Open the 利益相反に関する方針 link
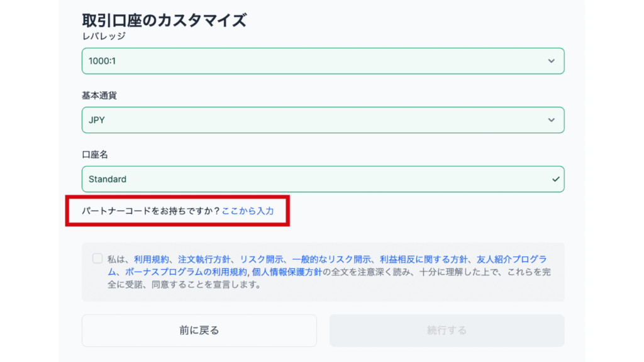This screenshot has width=644, height=362. [x=424, y=259]
